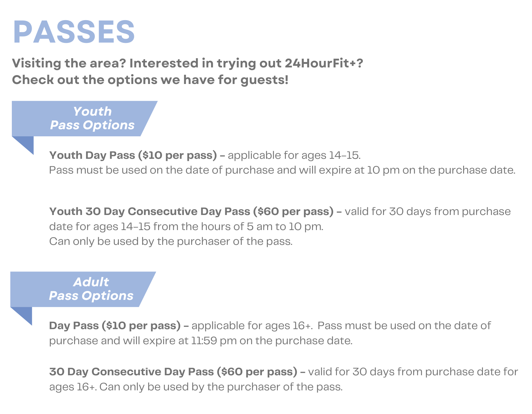Viewport: 532px width, 414px height.
Task: Click the 'ages 16+. Can only be used' line
Action: pyautogui.click(x=196, y=387)
